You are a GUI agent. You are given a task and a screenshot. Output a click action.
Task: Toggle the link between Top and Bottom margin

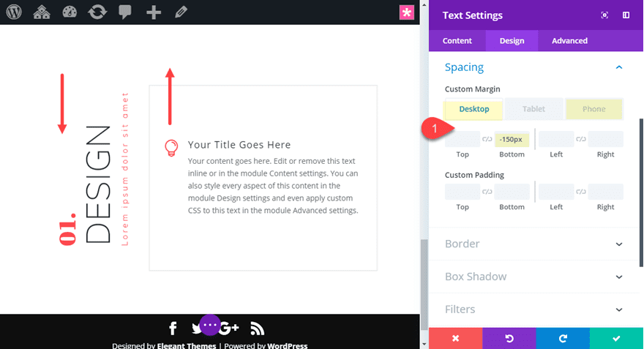click(487, 139)
